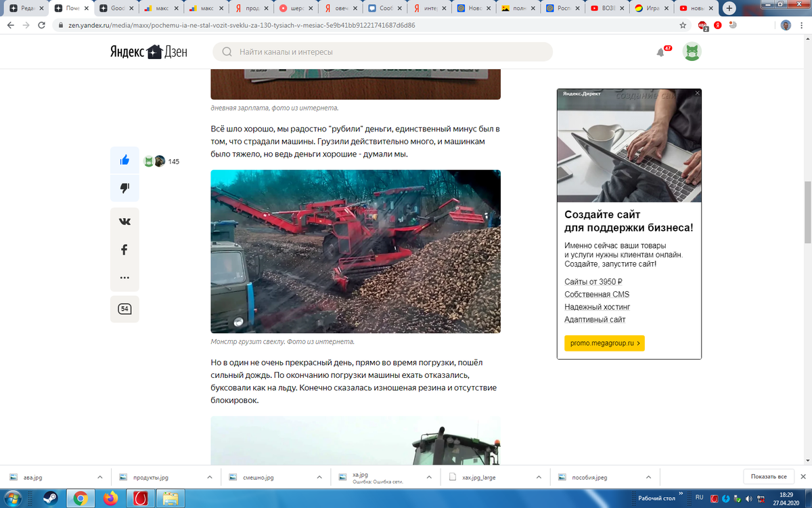The width and height of the screenshot is (812, 508).
Task: Open the ава.jpg downloaded file
Action: [x=47, y=477]
